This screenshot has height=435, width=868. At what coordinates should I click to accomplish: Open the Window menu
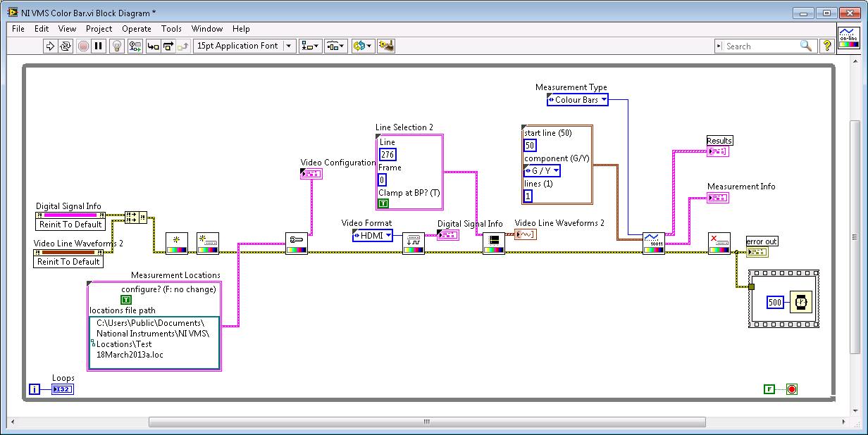click(207, 29)
